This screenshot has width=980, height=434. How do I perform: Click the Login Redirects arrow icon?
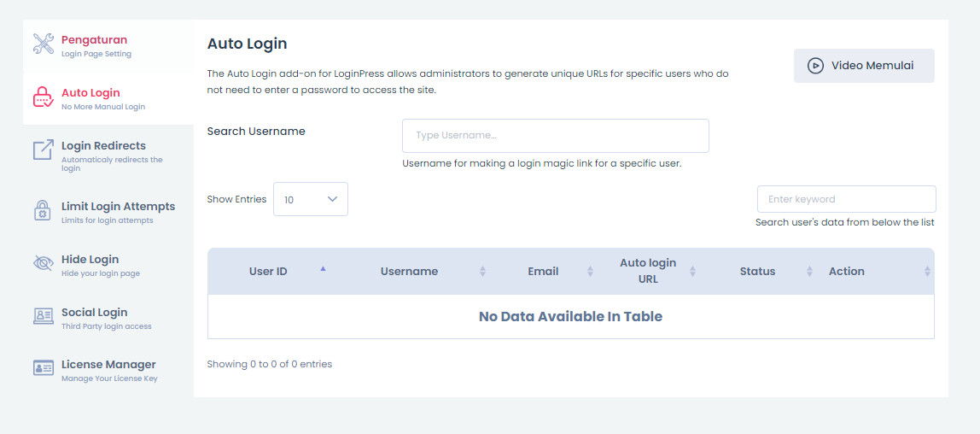pyautogui.click(x=44, y=150)
